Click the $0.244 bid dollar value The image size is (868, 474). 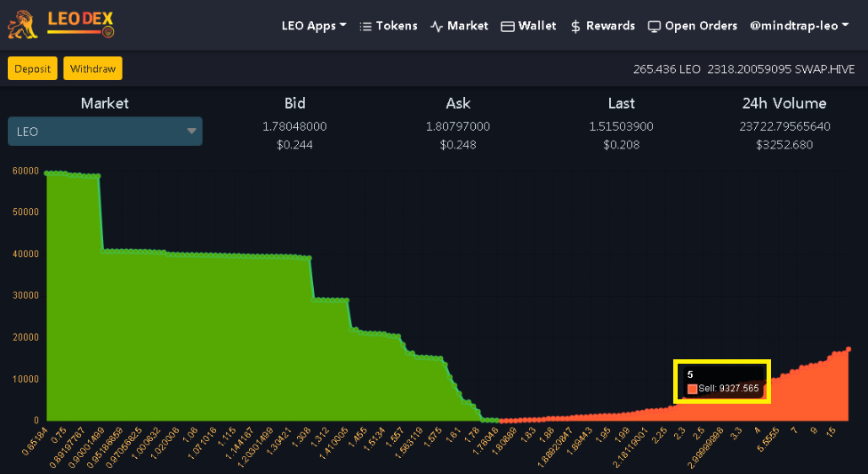point(294,145)
